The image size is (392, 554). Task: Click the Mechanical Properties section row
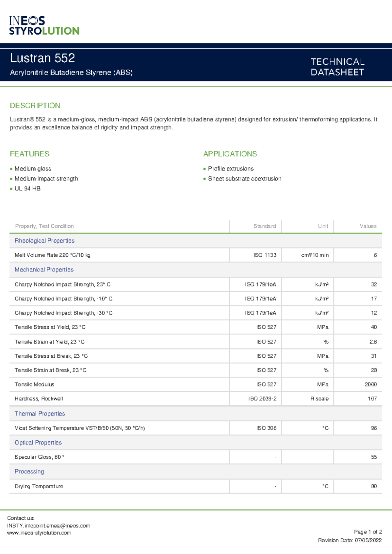(x=196, y=270)
